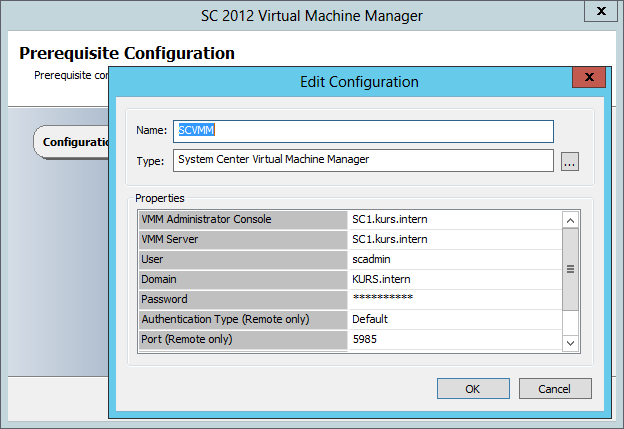624x429 pixels.
Task: Edit the Authentication Type value Default
Action: [455, 320]
